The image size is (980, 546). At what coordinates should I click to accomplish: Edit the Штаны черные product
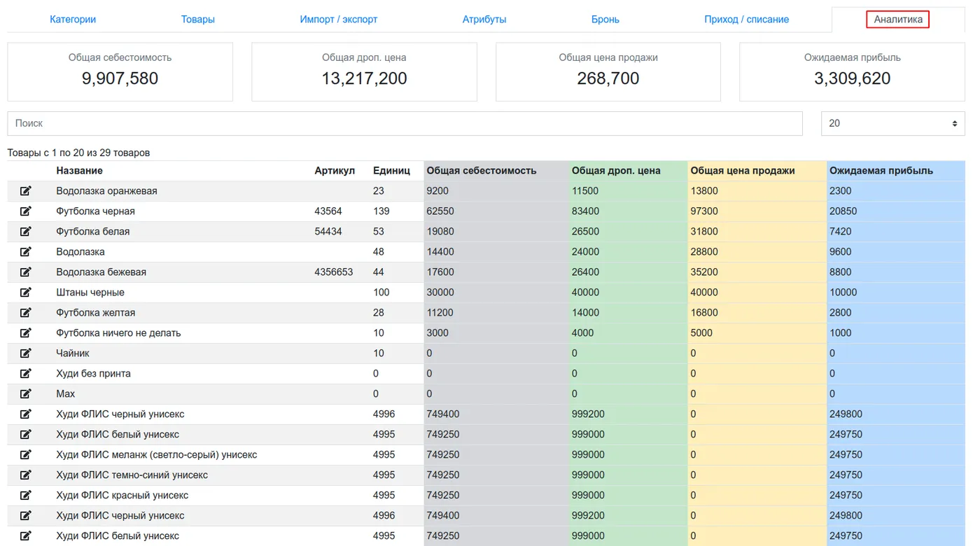pyautogui.click(x=26, y=293)
